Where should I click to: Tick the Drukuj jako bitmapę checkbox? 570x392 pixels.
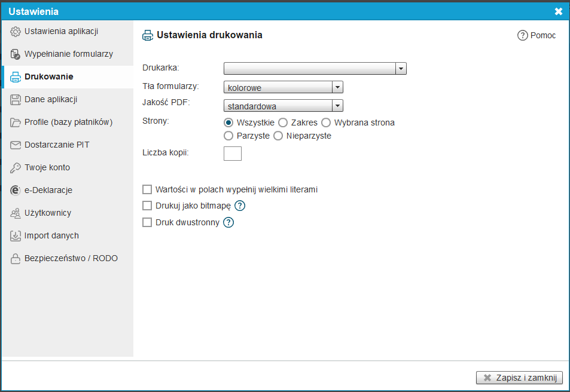click(147, 206)
